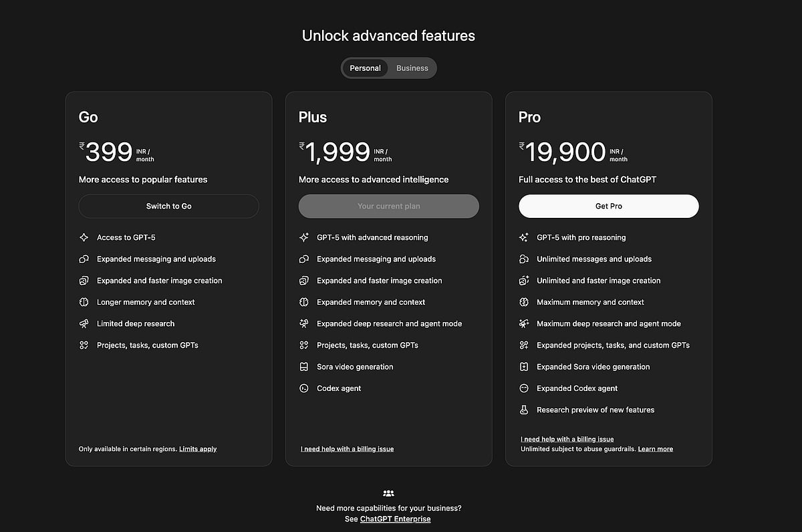Image resolution: width=802 pixels, height=532 pixels.
Task: Click the telescope icon beside Limited deep research
Action: pos(84,323)
